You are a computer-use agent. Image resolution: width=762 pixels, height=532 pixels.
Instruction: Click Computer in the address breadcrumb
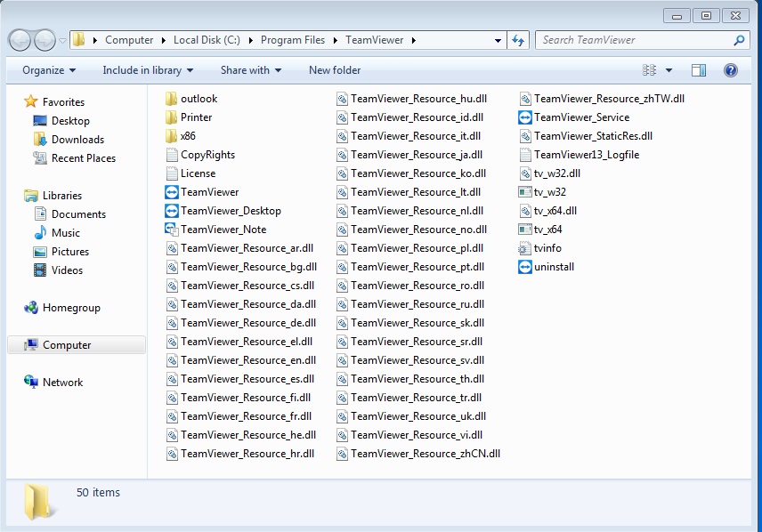(129, 40)
